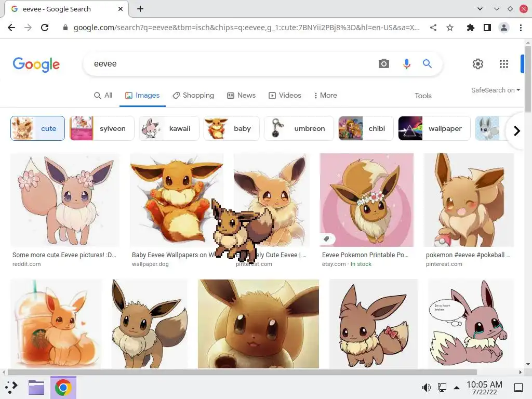Switch to the News tab
Screen dimensions: 532x399
point(241,96)
